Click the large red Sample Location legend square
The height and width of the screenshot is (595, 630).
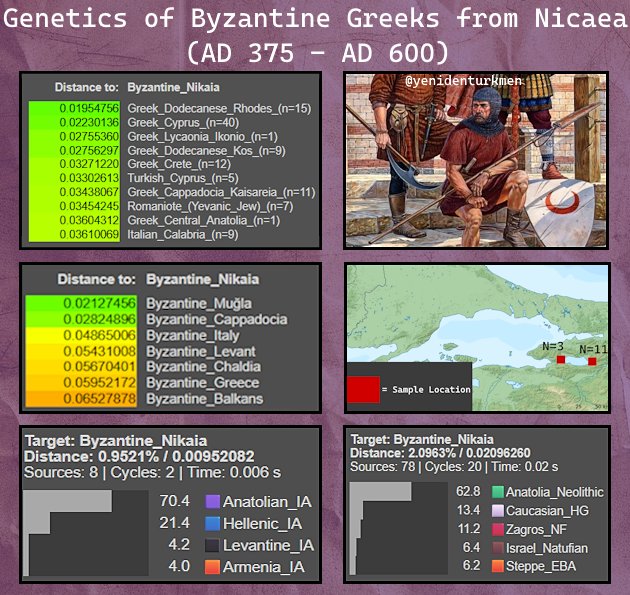pyautogui.click(x=363, y=389)
